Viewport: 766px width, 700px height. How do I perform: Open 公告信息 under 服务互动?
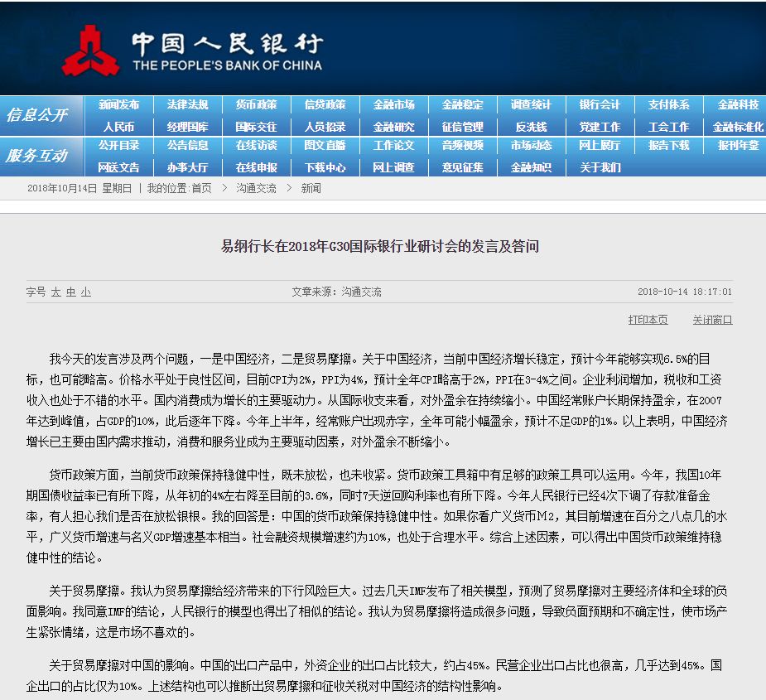[188, 145]
